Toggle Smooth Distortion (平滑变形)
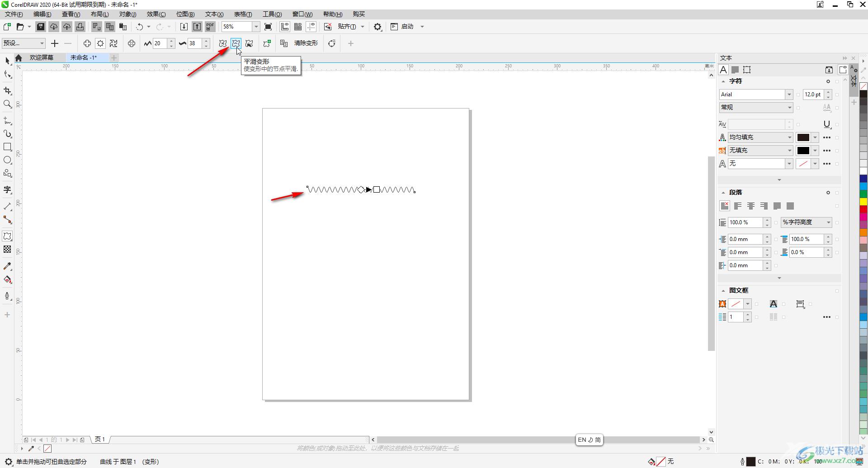This screenshot has height=468, width=868. [236, 43]
